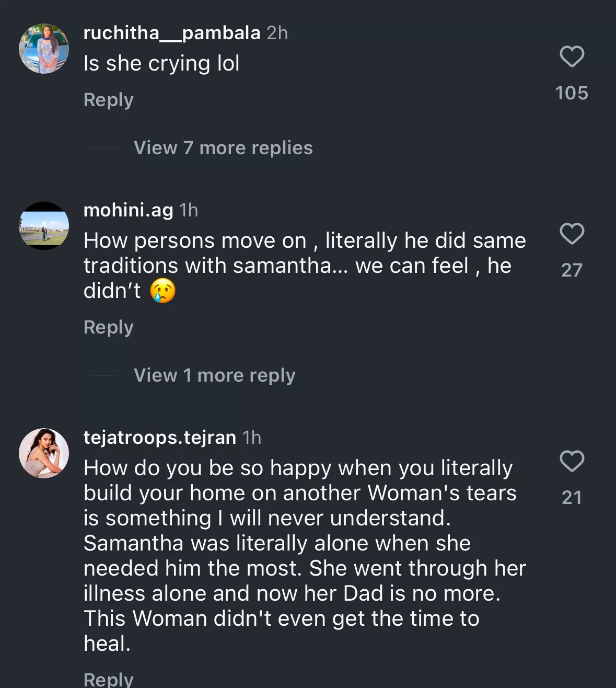Screen dimensions: 616x688
Task: Open tejatroops.tejran's profile picture
Action: pos(44,453)
